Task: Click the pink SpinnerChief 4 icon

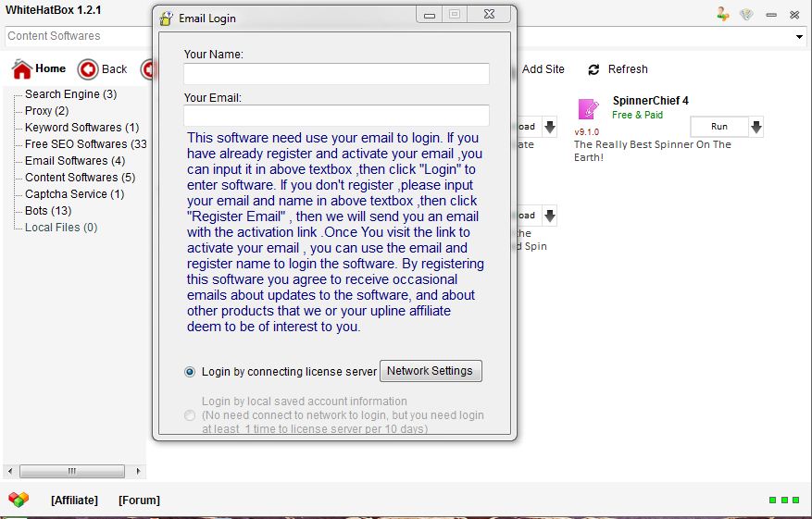Action: [588, 109]
